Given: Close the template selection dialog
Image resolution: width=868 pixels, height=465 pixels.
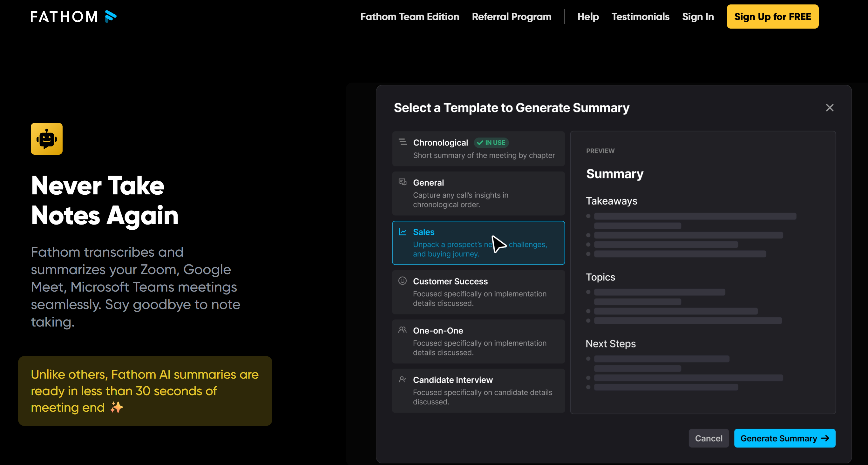Looking at the screenshot, I should pos(830,107).
